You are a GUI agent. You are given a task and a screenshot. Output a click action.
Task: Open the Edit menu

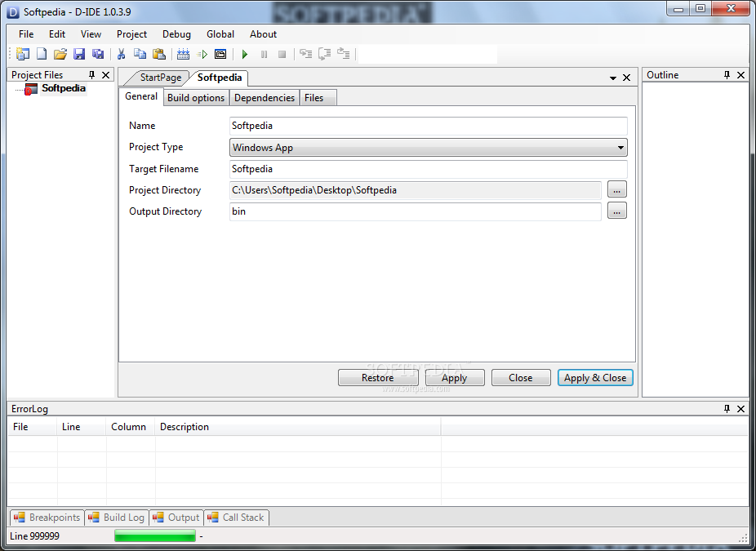57,34
